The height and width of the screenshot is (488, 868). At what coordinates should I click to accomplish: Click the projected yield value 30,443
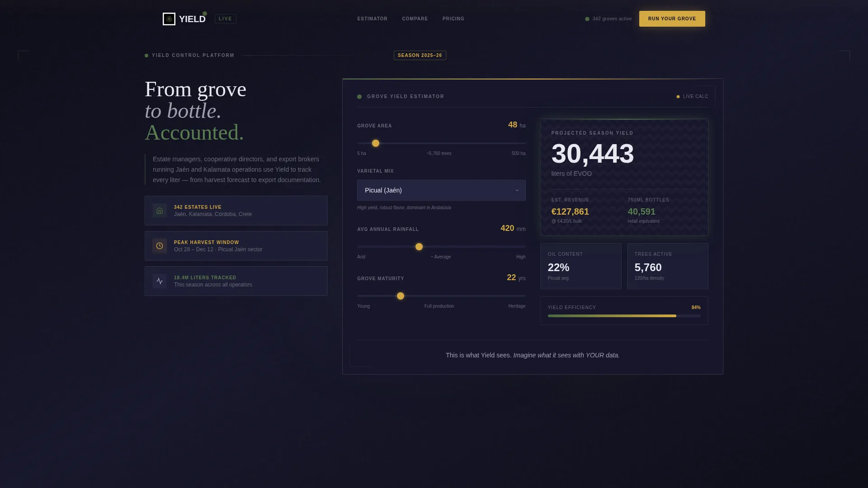point(593,154)
